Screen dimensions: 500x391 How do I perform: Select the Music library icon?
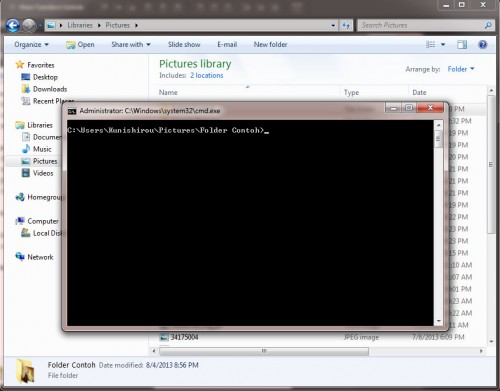[26, 149]
